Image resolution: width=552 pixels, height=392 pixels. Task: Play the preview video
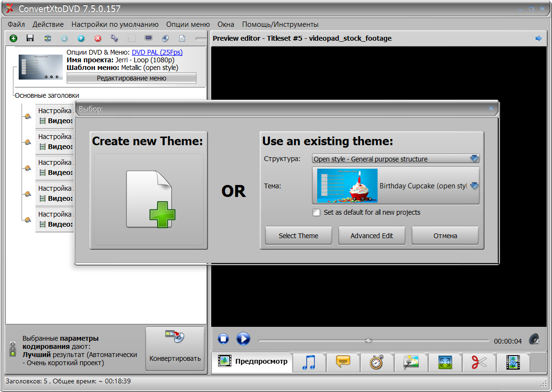pos(243,339)
